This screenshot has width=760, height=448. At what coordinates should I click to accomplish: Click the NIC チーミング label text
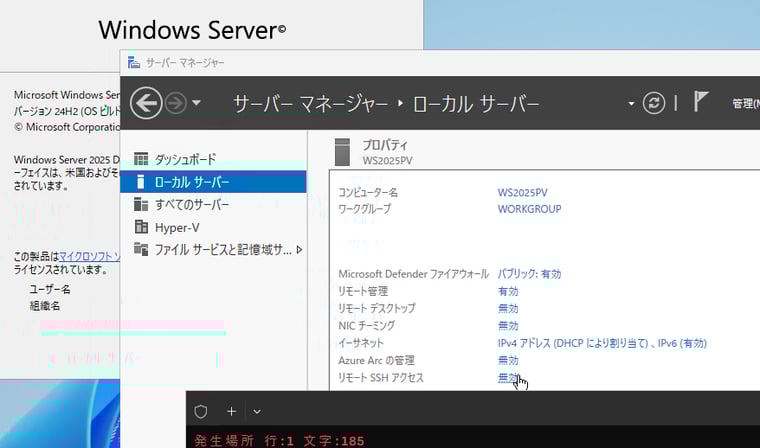[x=366, y=326]
